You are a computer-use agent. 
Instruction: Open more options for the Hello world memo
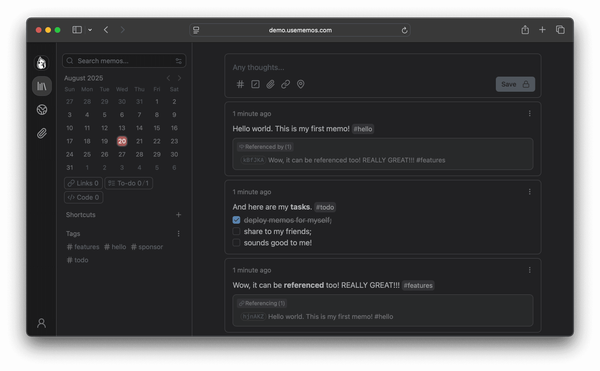[530, 114]
